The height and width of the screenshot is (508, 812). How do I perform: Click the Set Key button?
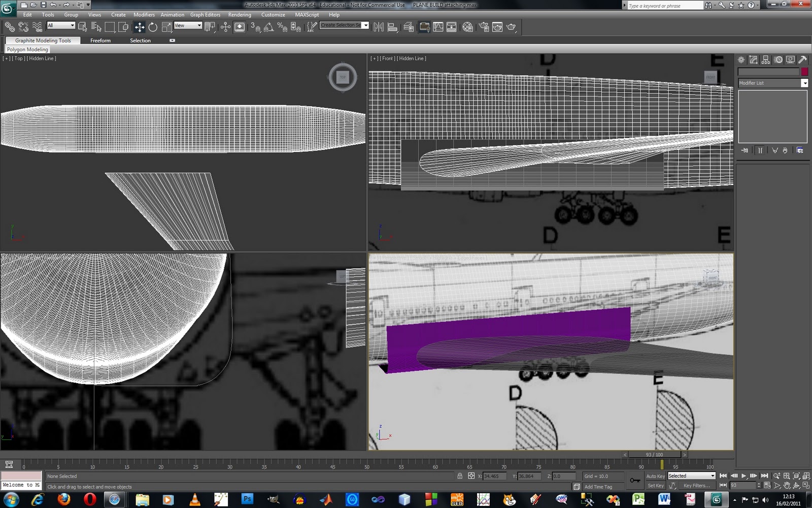(656, 485)
